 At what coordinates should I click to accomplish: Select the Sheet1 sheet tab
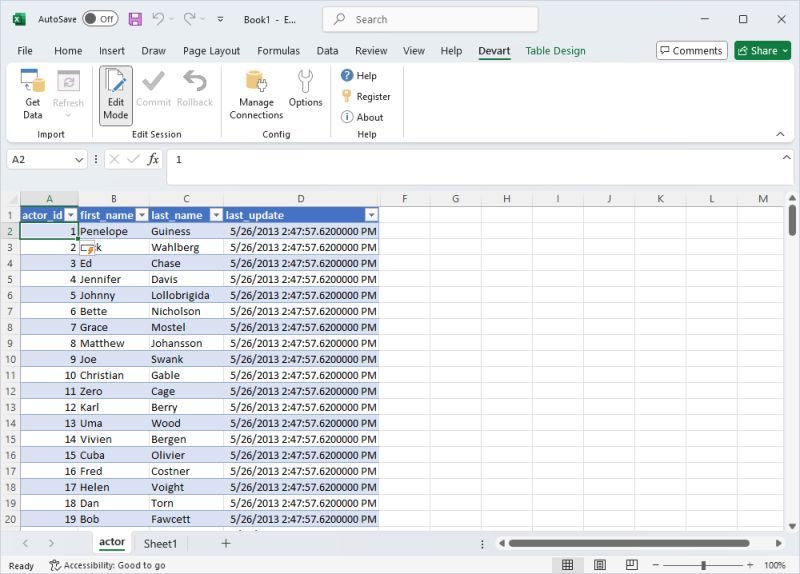[160, 544]
